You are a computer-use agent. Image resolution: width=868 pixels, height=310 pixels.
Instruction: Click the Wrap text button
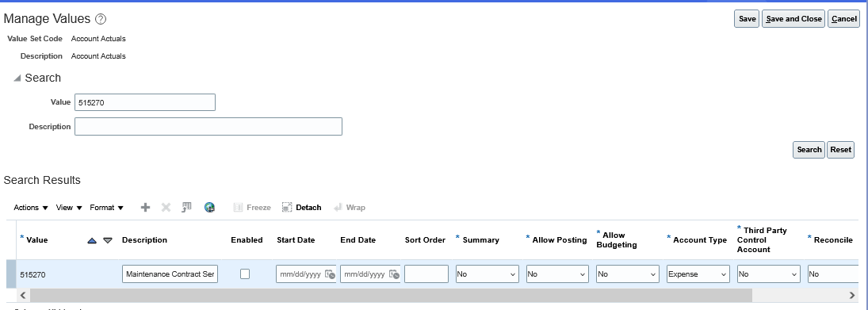350,208
